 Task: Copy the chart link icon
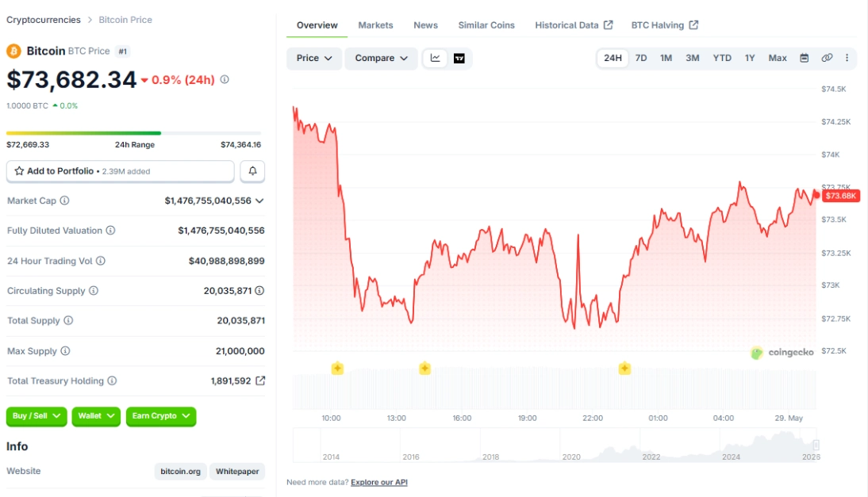[x=827, y=58]
